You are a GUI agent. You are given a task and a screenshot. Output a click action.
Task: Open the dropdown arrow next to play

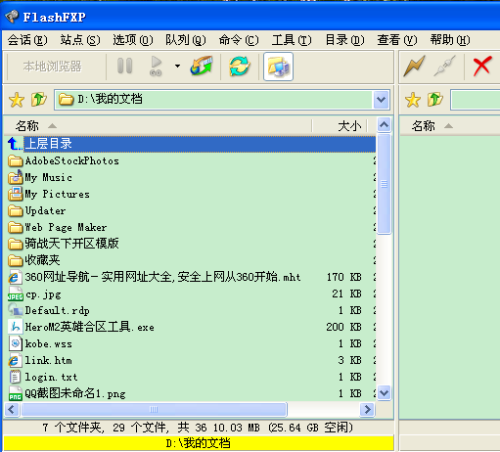click(x=177, y=66)
